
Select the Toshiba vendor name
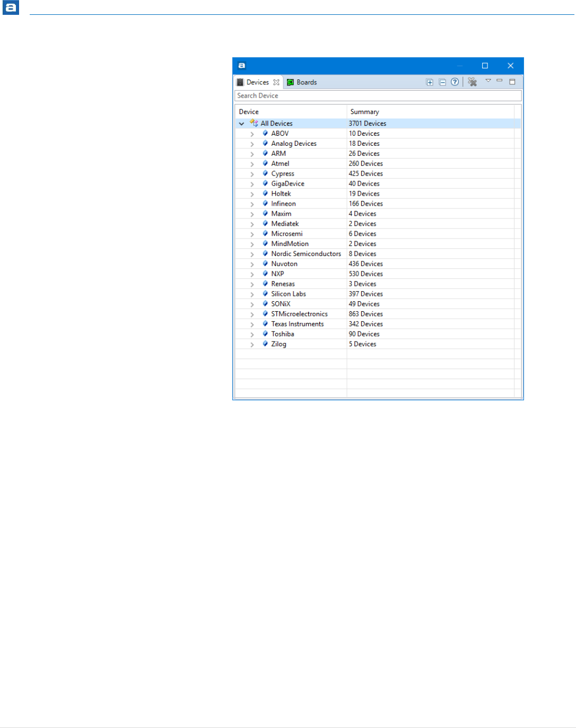[283, 334]
